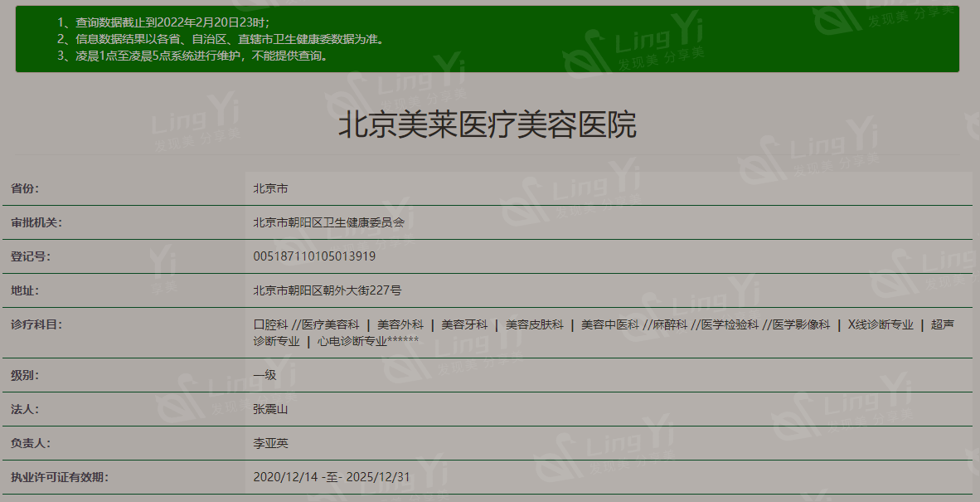The image size is (980, 502).
Task: Select license validity dates 2020/12/14 -至- 2025/12/31
Action: coord(332,477)
